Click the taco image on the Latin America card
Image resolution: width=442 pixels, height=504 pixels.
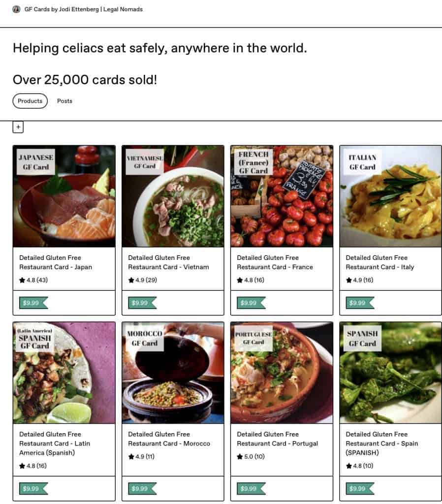point(63,373)
